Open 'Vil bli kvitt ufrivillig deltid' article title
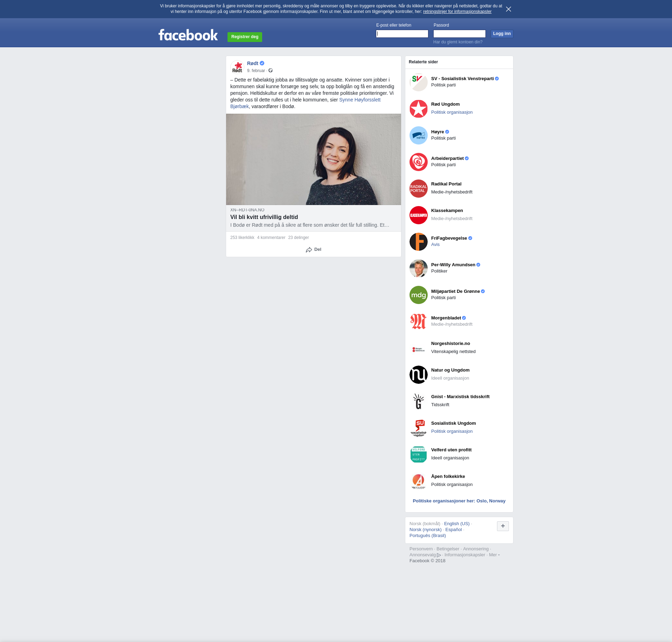 pos(264,217)
